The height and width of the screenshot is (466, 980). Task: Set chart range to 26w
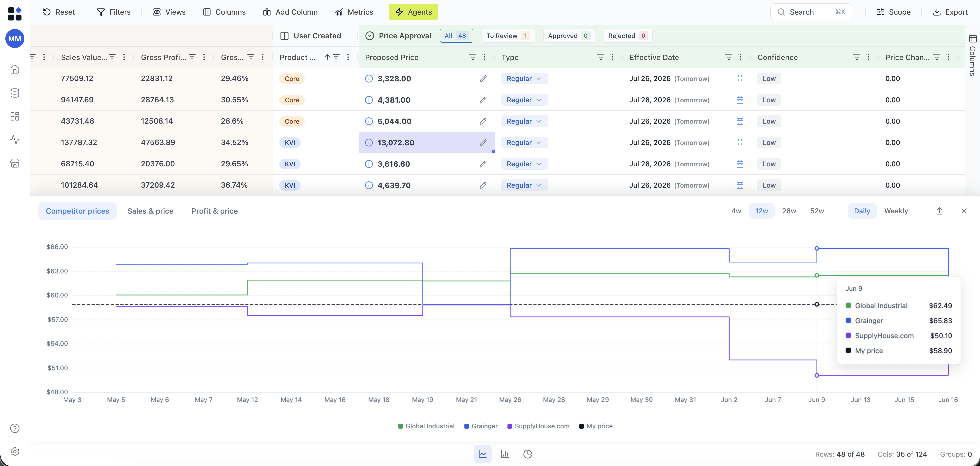(789, 211)
